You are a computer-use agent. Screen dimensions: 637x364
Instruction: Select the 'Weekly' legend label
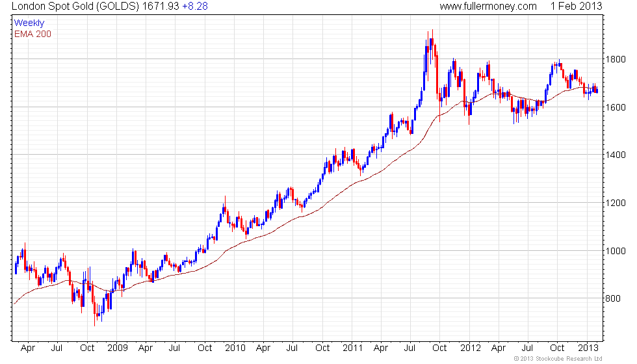[29, 23]
